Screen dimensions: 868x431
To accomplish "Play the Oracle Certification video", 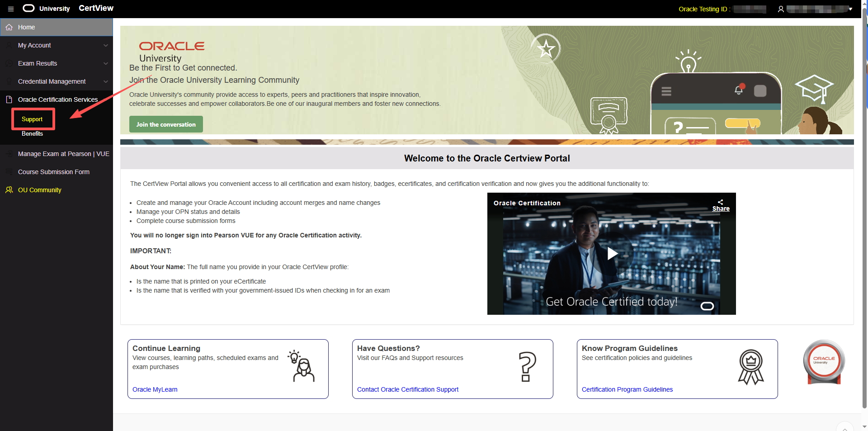I will (612, 253).
